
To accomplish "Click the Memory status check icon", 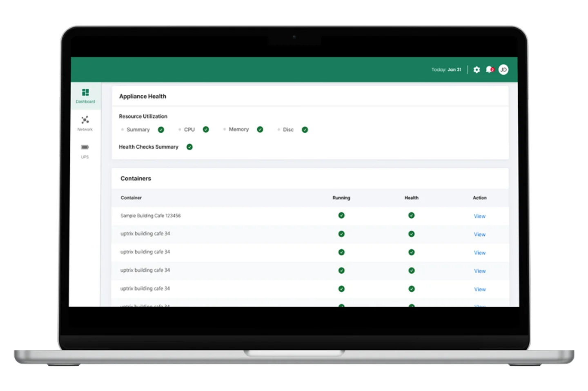I will click(x=260, y=130).
